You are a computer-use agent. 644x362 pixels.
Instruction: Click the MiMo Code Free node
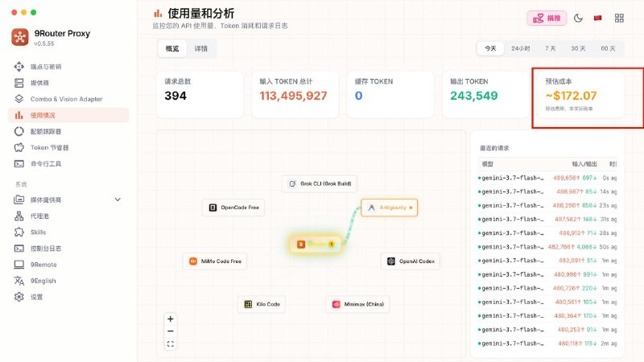click(215, 261)
